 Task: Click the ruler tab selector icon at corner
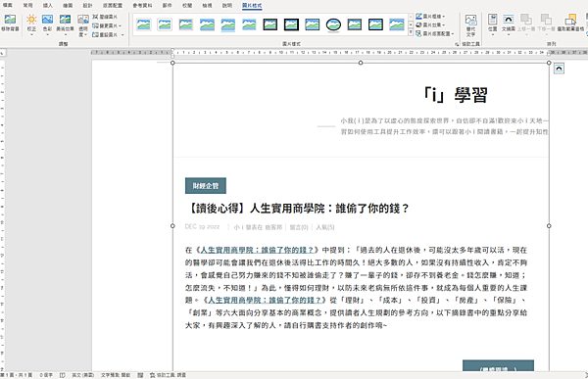tap(3, 53)
